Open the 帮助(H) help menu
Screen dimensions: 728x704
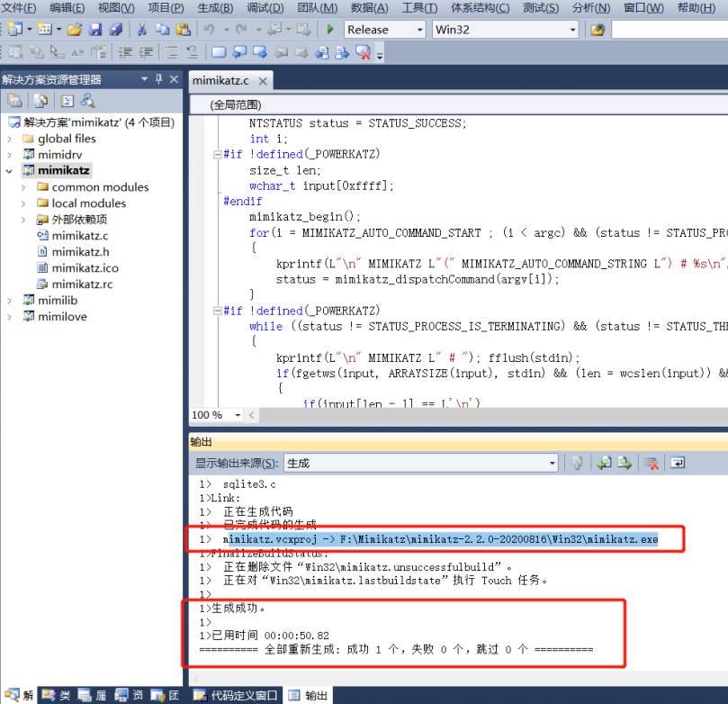click(696, 8)
